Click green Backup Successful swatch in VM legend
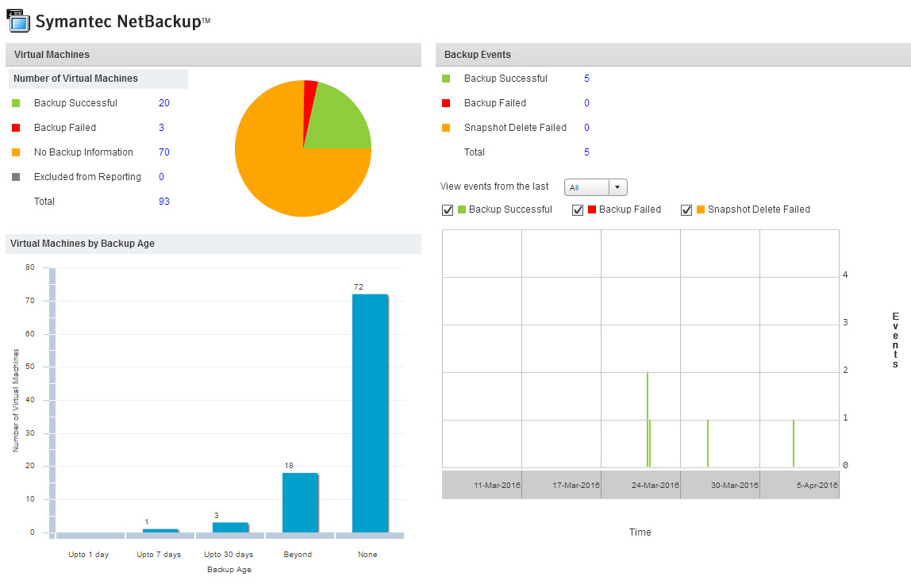The width and height of the screenshot is (911, 588). [16, 103]
